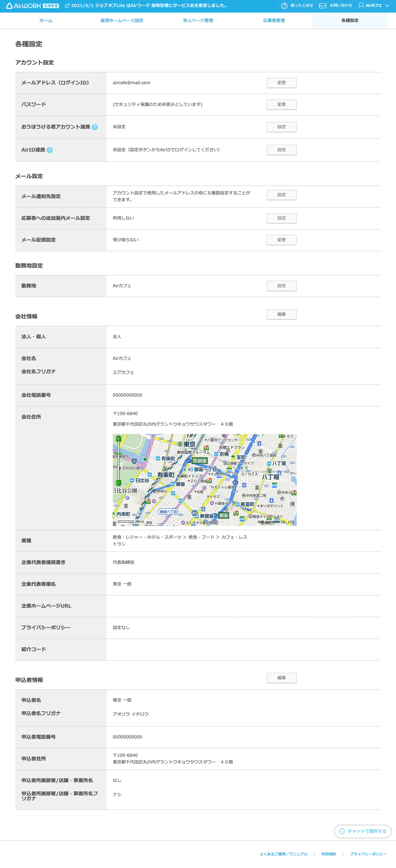Expand the Airカフェ account dropdown arrow

pos(387,6)
